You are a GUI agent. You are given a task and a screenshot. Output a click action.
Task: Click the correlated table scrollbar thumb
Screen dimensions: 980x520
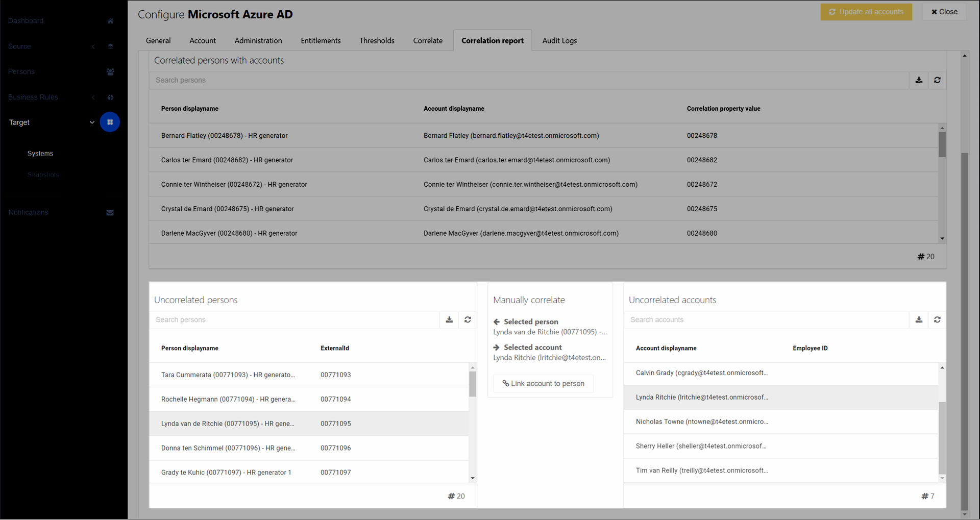(x=942, y=144)
